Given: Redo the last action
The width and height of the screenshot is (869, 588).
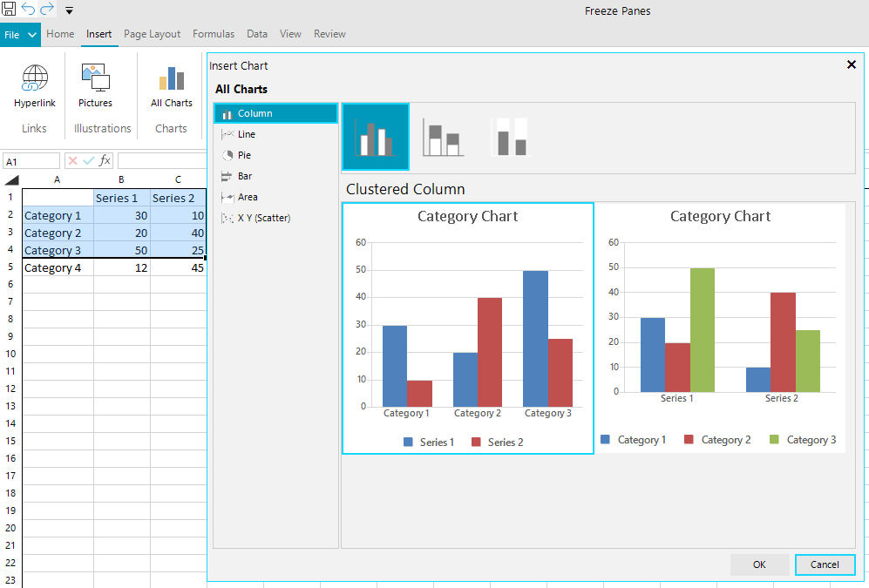Looking at the screenshot, I should [x=47, y=10].
